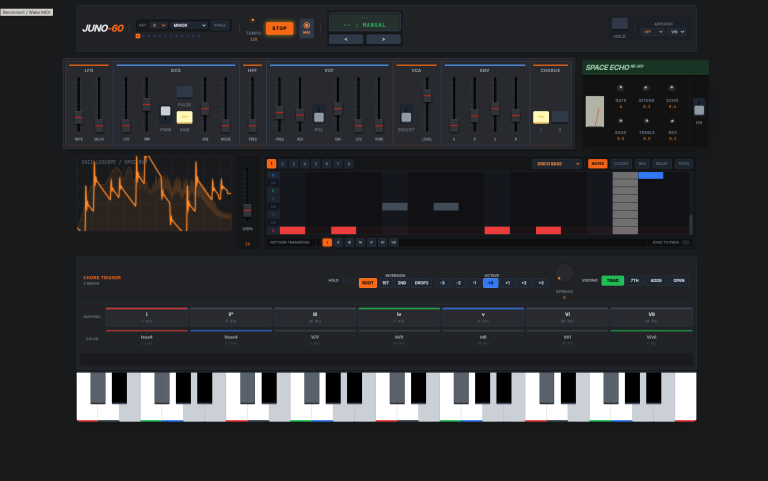Go to previous patch with left arrow

[346, 39]
